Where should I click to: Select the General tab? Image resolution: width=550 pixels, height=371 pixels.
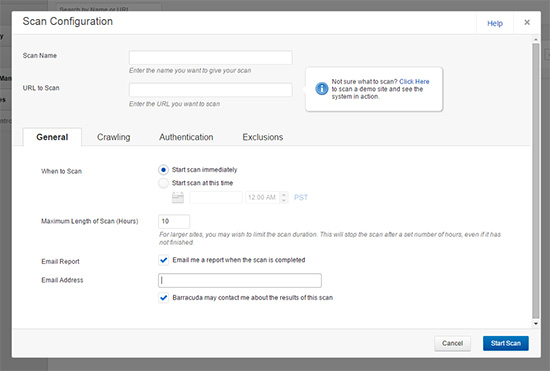pyautogui.click(x=52, y=137)
